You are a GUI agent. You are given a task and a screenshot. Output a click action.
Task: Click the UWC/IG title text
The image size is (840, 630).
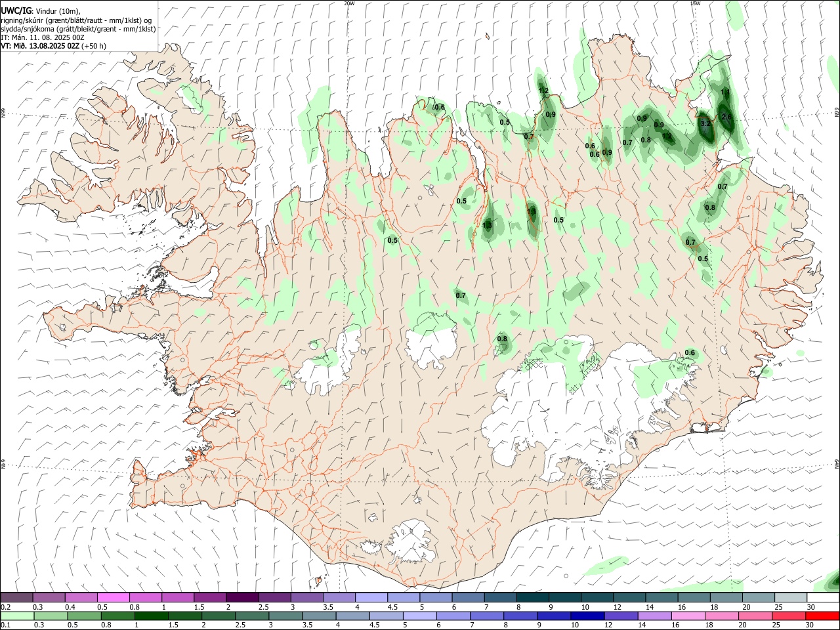(x=16, y=11)
